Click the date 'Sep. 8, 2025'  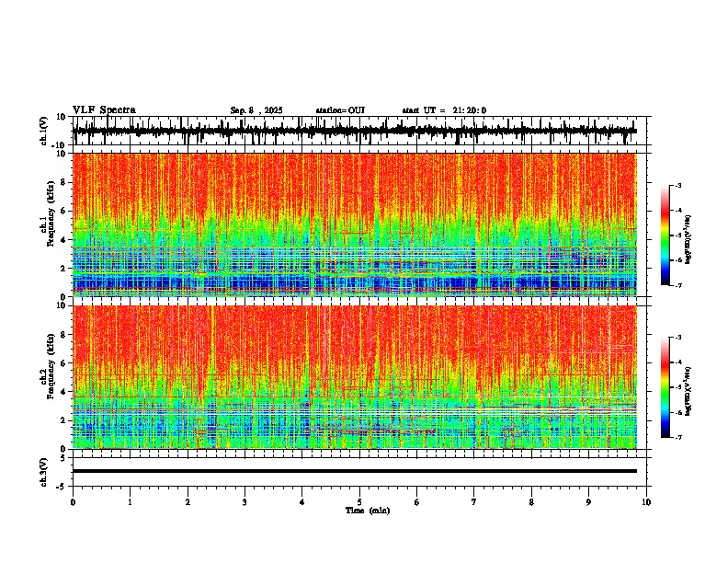coord(256,110)
